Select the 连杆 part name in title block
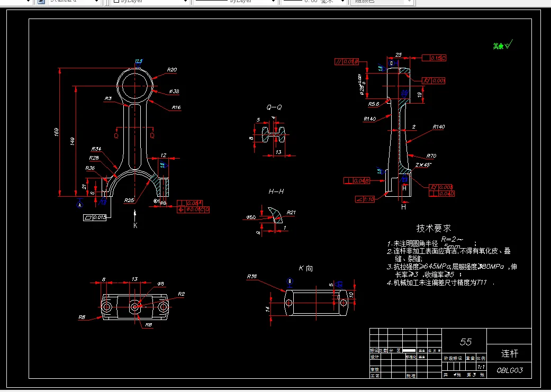 pos(509,353)
